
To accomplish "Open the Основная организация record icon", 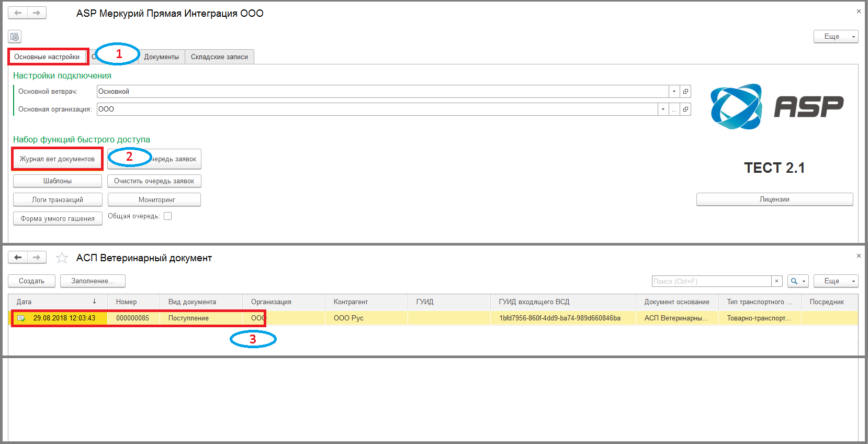I will [x=685, y=109].
